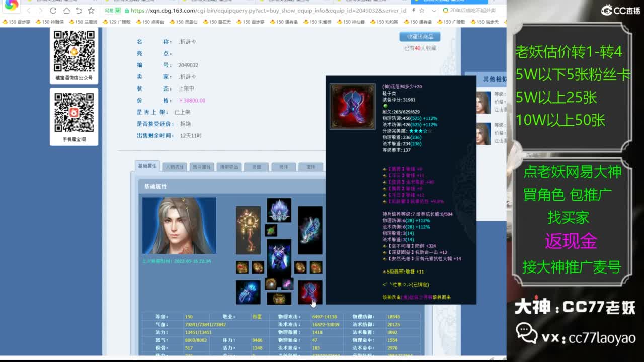Click the round golden orb equipment icon
Viewport: 644px width, 362px height.
[271, 284]
